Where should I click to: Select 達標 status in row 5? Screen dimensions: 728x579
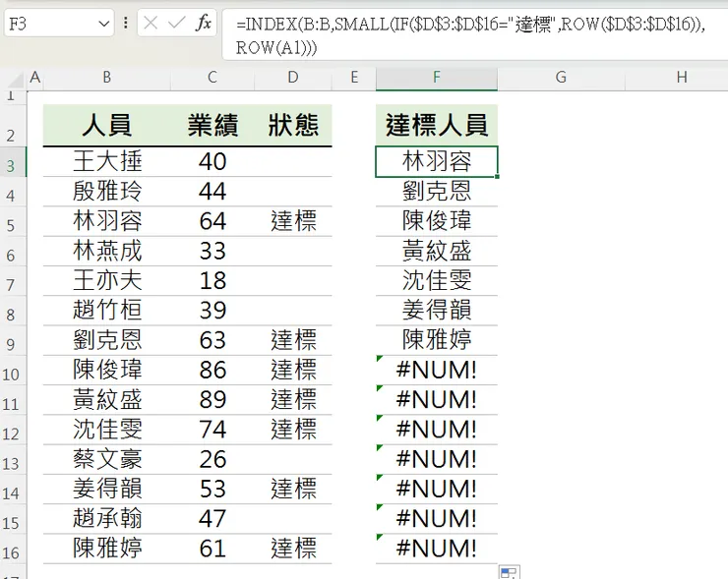tap(293, 221)
